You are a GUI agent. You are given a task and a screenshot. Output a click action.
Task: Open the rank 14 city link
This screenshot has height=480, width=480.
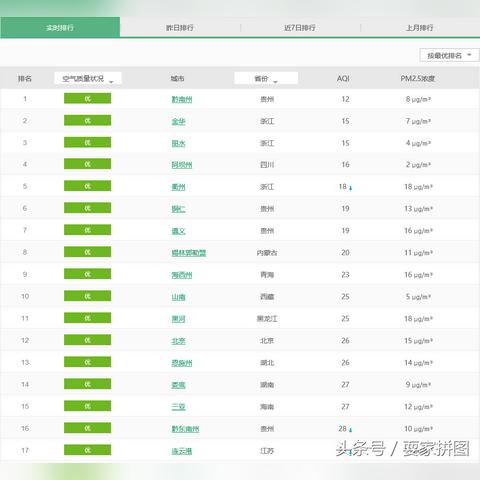click(178, 385)
